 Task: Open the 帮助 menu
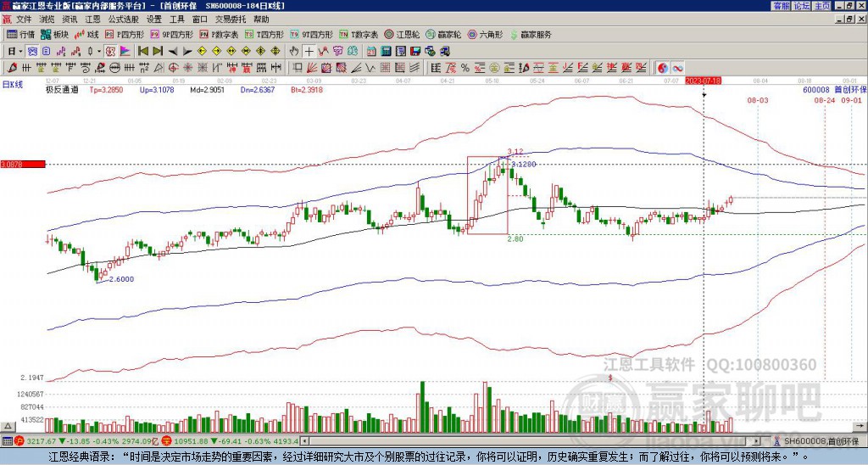point(261,19)
